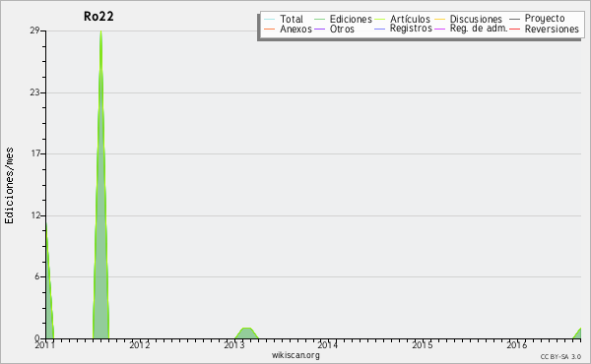This screenshot has width=591, height=364.
Task: Click the y-axis value 17
Action: [x=35, y=153]
